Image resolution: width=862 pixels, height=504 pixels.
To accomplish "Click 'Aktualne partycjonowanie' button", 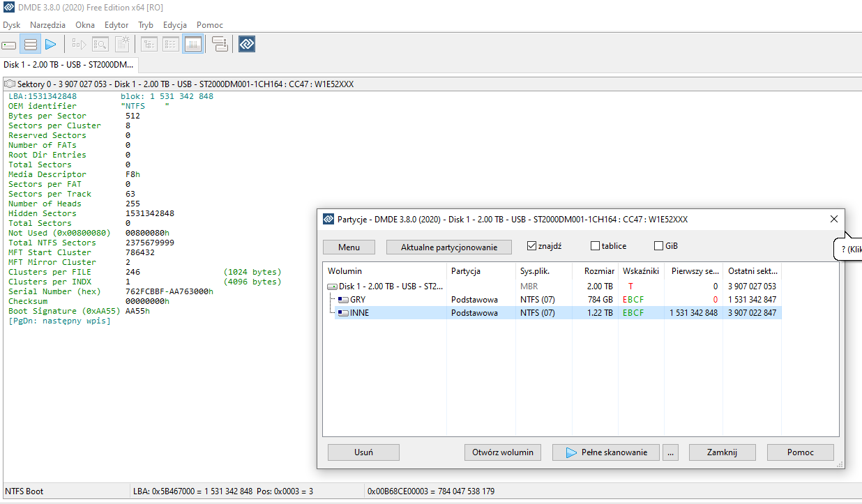I will 448,247.
